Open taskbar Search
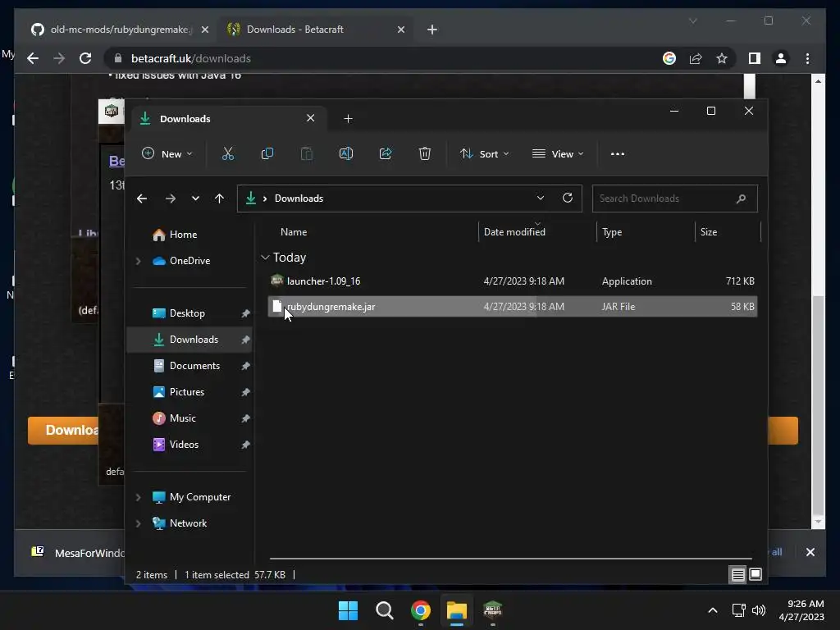Image resolution: width=840 pixels, height=630 pixels. tap(384, 610)
